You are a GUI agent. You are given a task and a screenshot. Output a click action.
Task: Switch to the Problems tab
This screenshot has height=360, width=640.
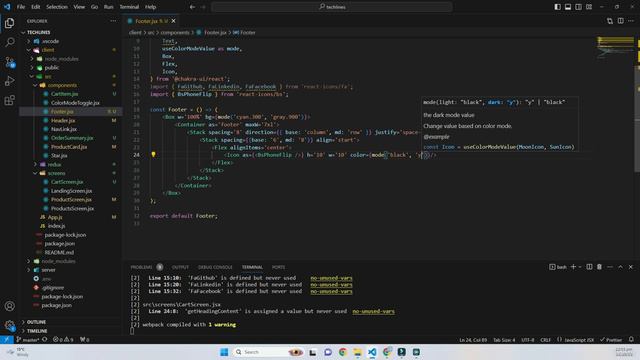click(x=141, y=267)
